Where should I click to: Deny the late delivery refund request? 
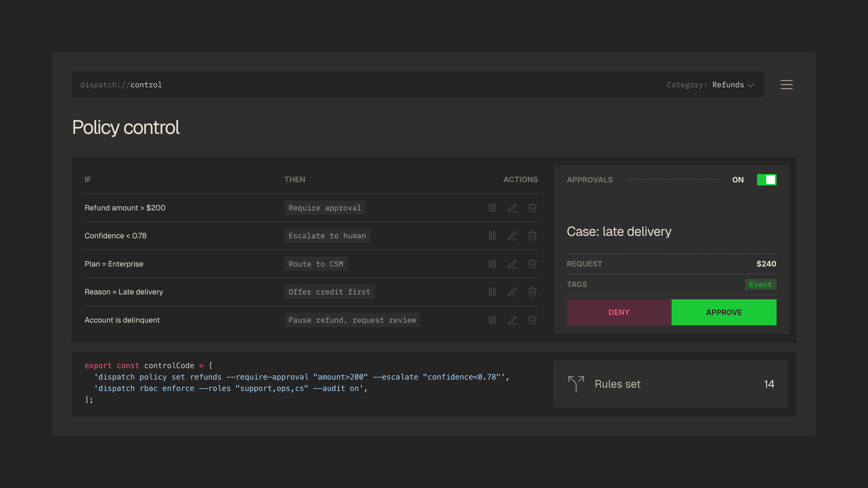(619, 312)
